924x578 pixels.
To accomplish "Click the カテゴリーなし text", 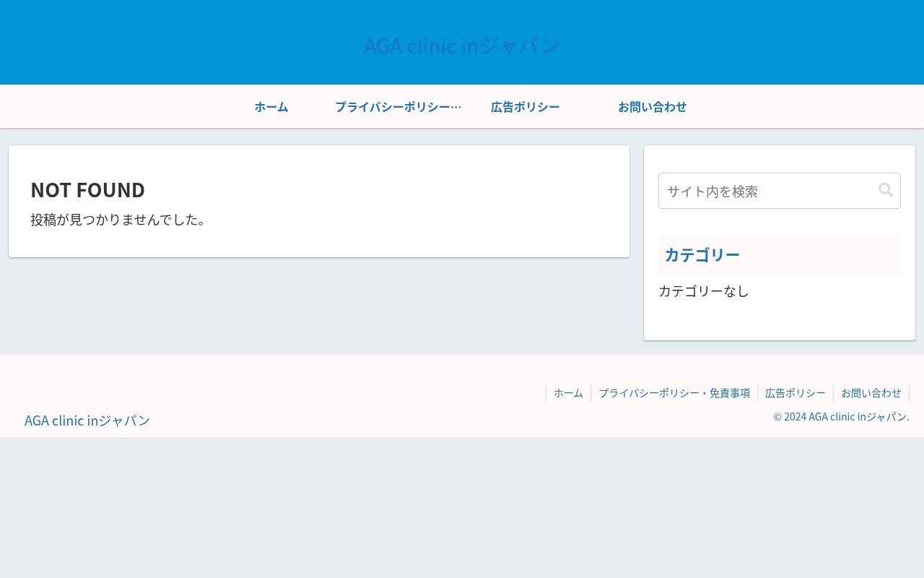I will (704, 291).
